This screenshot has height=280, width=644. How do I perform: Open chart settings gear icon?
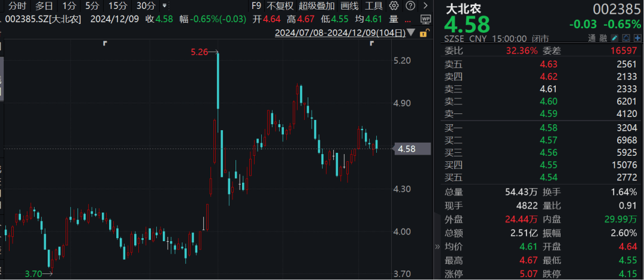point(394,6)
